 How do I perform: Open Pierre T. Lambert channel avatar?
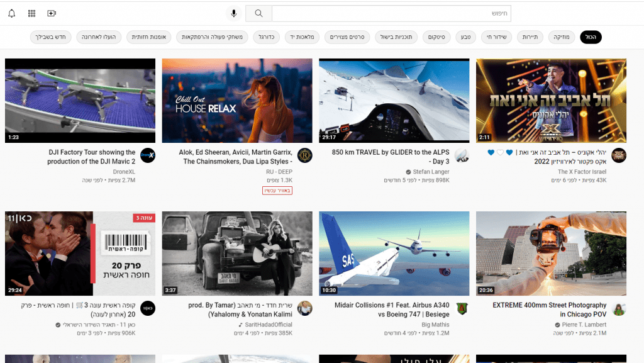coord(618,308)
